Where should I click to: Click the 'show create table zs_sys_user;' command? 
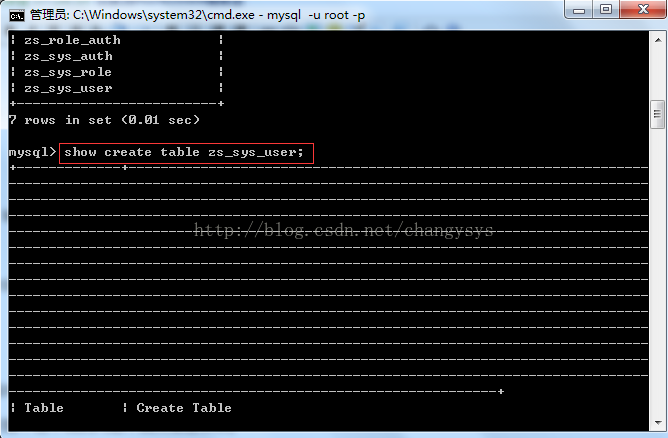click(x=184, y=153)
